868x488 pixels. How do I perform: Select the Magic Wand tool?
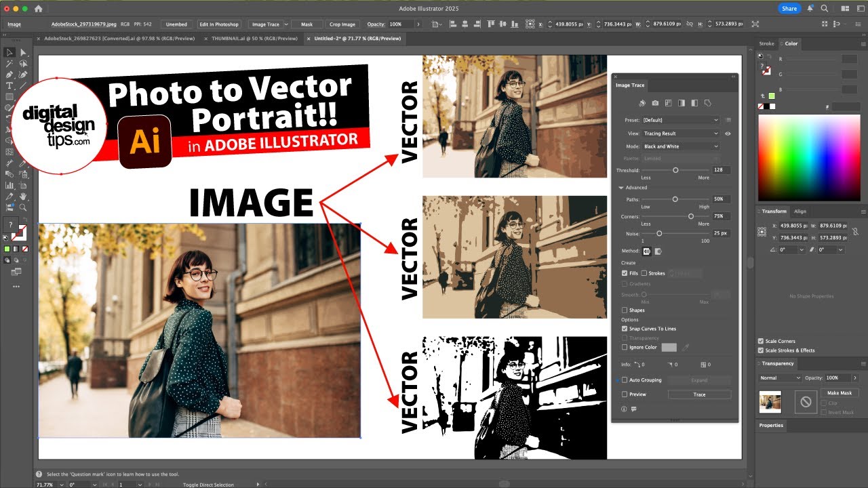click(9, 64)
